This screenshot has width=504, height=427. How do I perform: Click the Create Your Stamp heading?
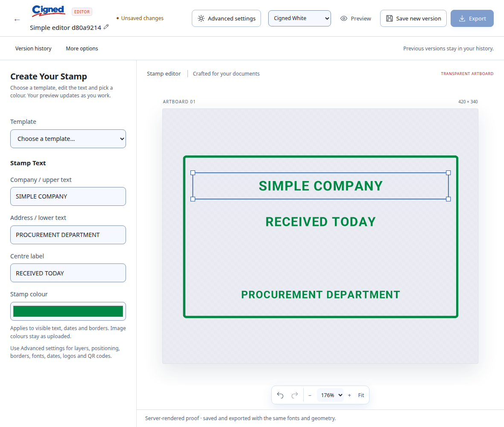[x=49, y=76]
